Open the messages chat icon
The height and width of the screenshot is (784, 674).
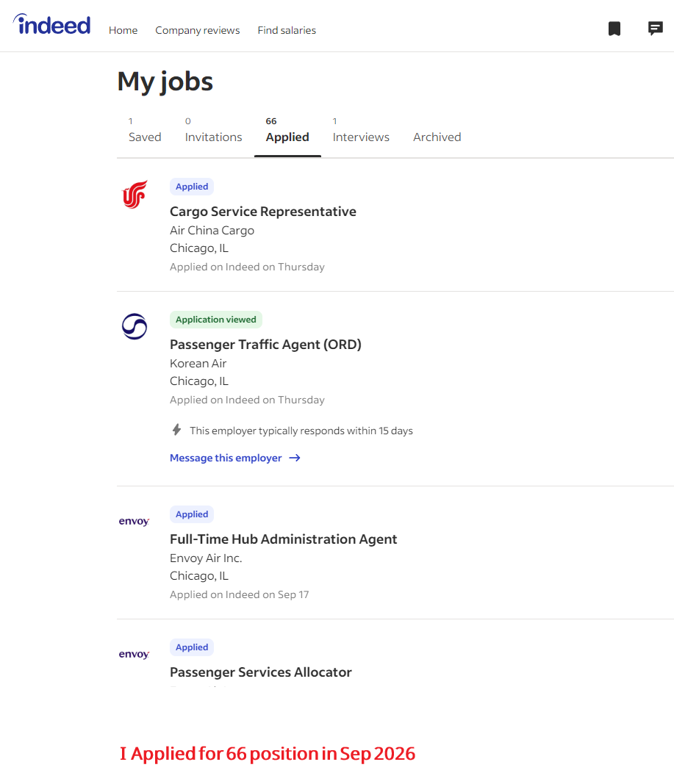(x=655, y=29)
